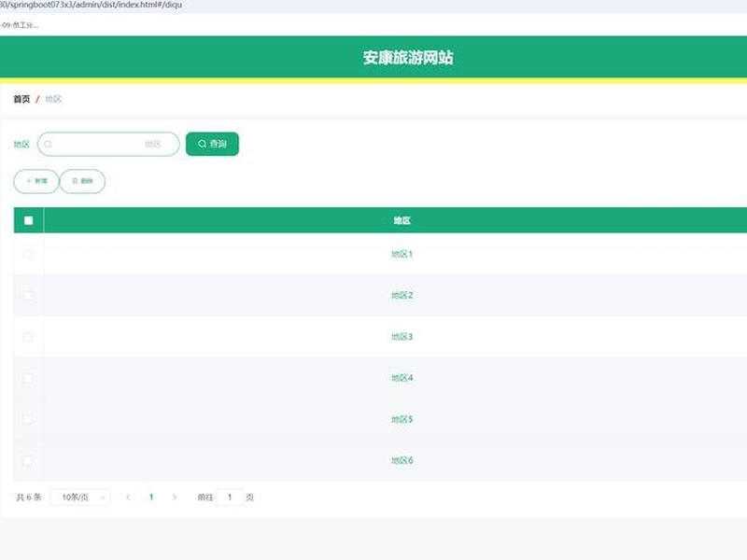Click the 共 6 条 total count text

click(x=29, y=497)
